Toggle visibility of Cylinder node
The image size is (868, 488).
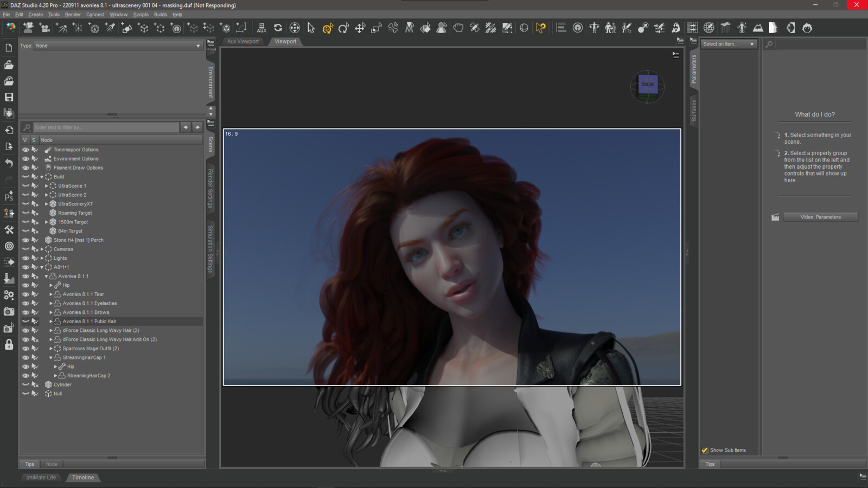(x=25, y=384)
